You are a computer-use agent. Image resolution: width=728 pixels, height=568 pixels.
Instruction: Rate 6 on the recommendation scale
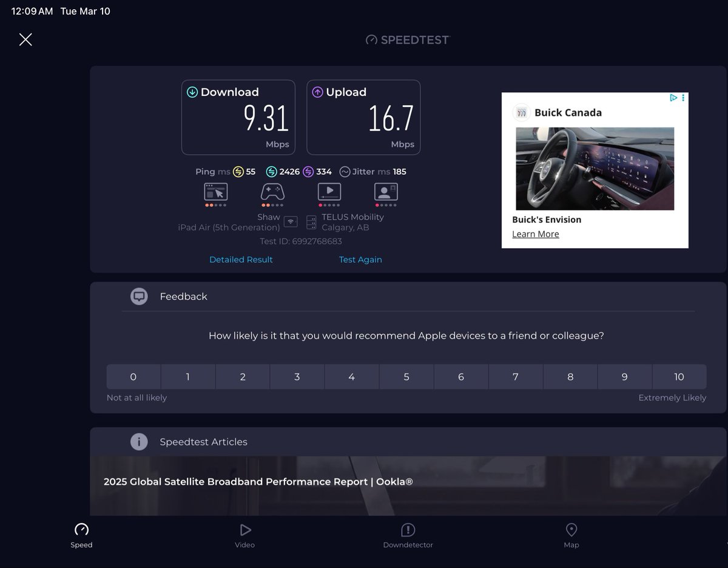click(x=461, y=377)
